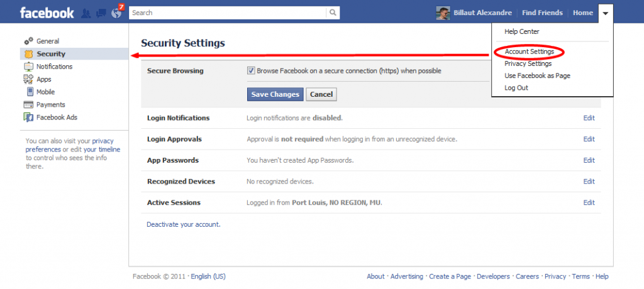Open the friend requests icon
644x289 pixels.
point(86,13)
